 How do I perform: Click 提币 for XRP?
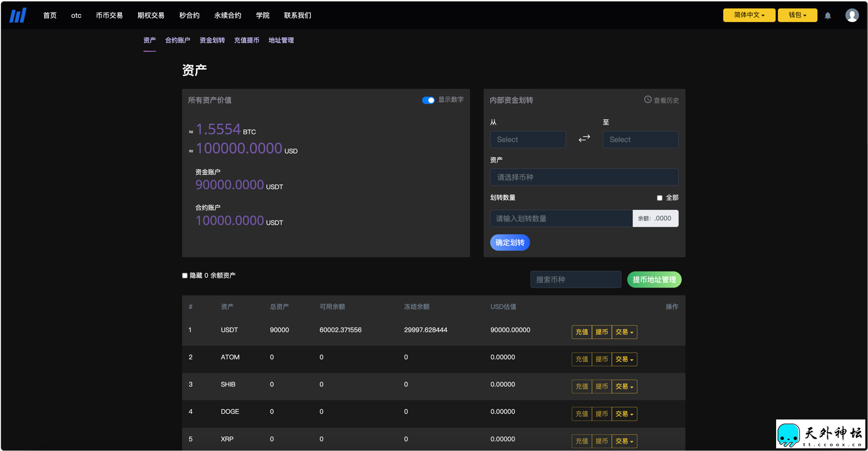601,441
